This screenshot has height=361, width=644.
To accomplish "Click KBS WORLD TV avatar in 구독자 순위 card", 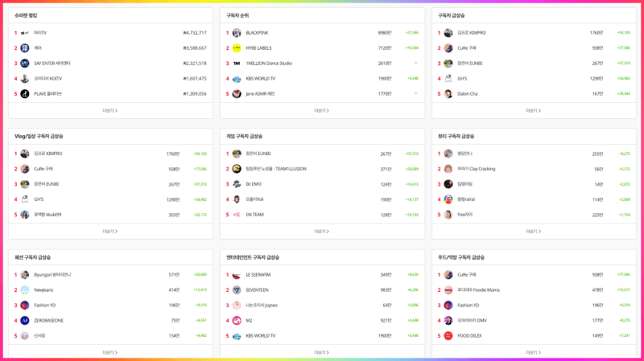I will 237,79.
